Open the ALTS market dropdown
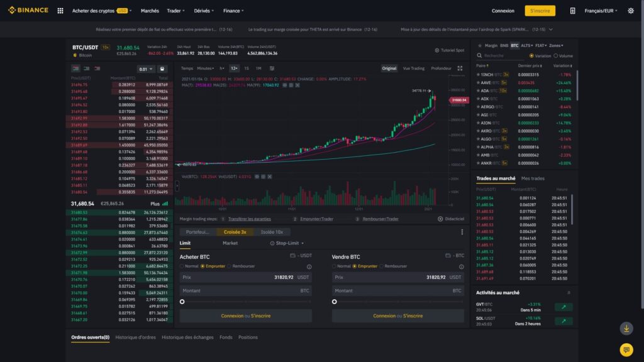This screenshot has width=644, height=362. (x=527, y=45)
